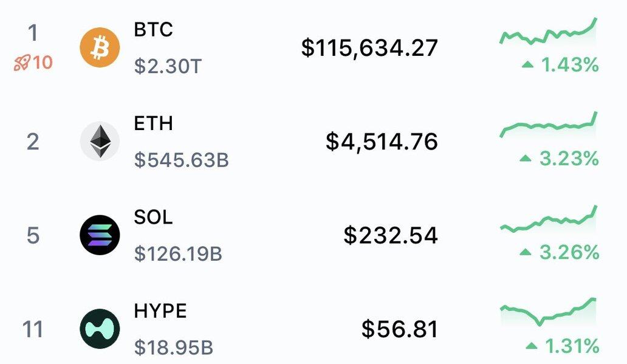The width and height of the screenshot is (627, 364).
Task: Open the BTC ticker name
Action: (x=154, y=30)
